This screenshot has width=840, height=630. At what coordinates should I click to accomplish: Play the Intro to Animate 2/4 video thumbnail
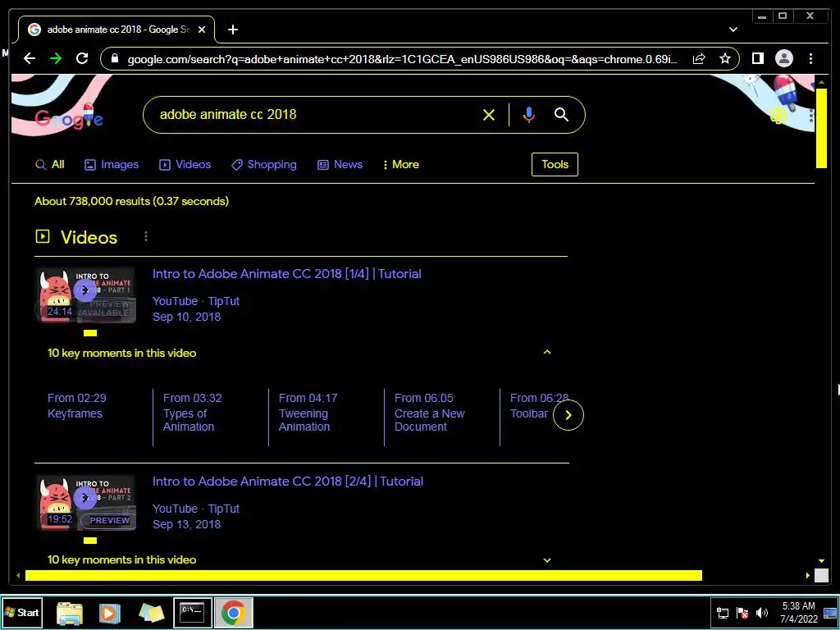point(85,503)
